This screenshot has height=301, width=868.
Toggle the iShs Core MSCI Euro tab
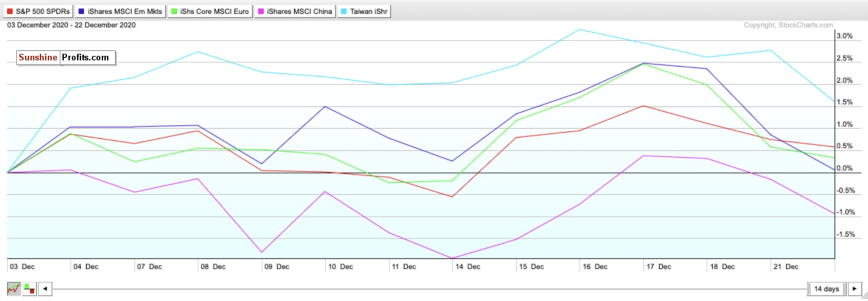pyautogui.click(x=210, y=11)
